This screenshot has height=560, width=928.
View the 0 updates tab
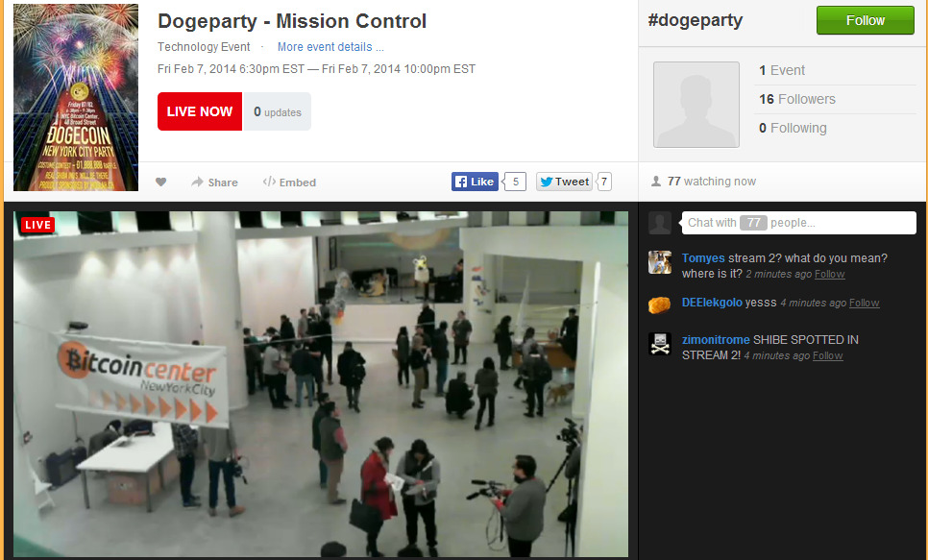[277, 111]
